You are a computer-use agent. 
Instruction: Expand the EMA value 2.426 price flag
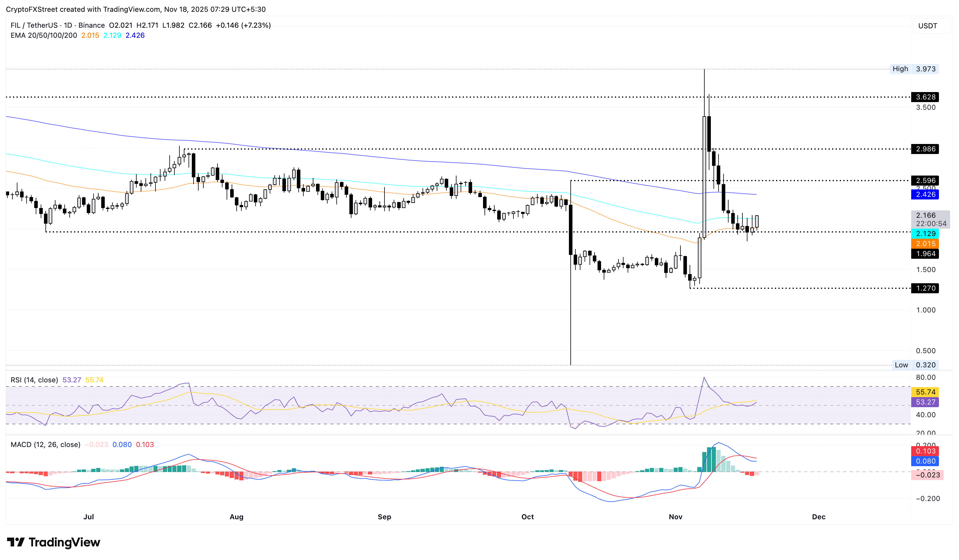[x=926, y=194]
